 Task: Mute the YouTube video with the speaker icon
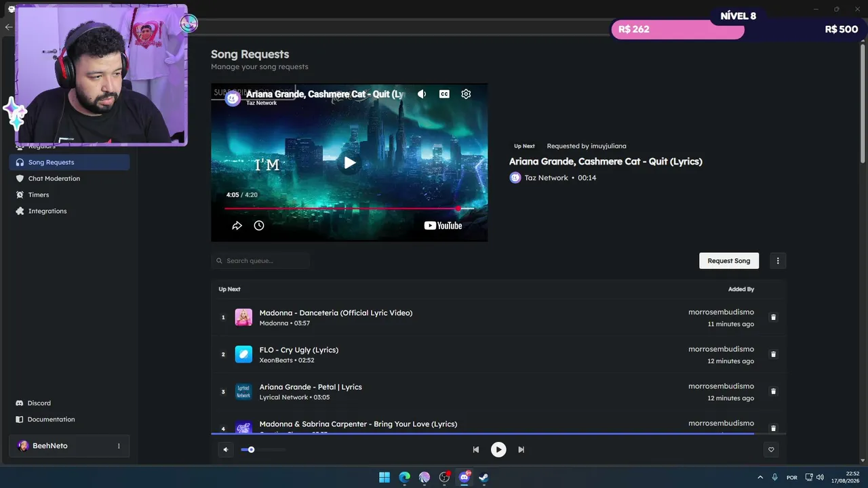click(x=422, y=94)
